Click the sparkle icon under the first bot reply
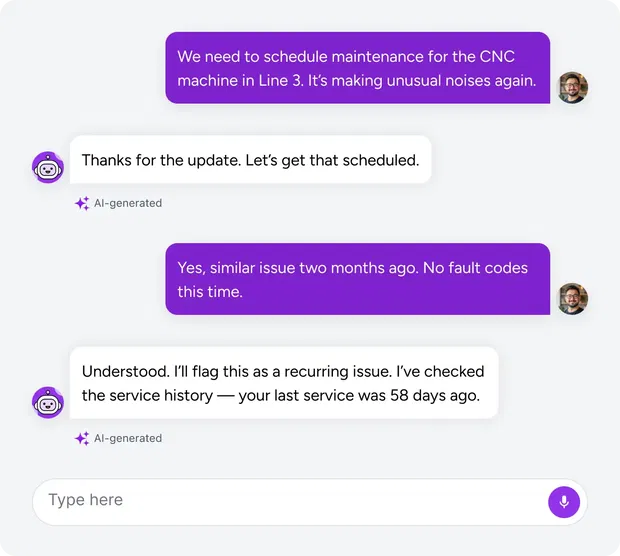The image size is (620, 556). 82,203
